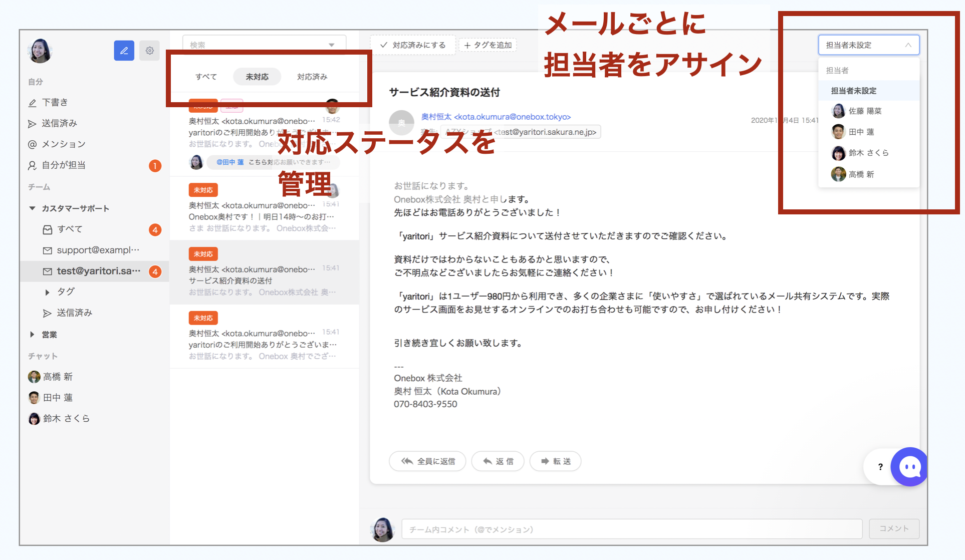965x560 pixels.
Task: Open 下書き drafts folder
Action: coord(55,103)
